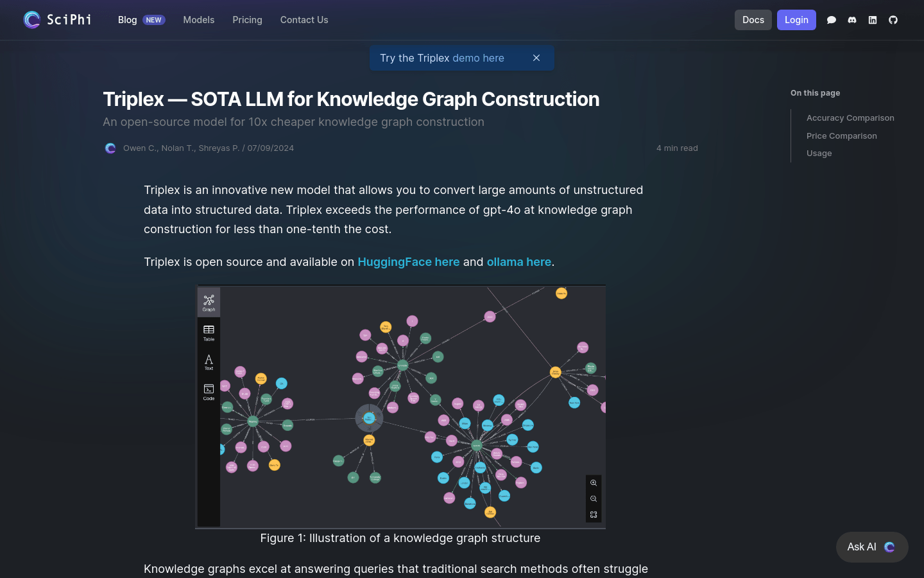
Task: Select the Table view icon in figure
Action: pyautogui.click(x=209, y=333)
